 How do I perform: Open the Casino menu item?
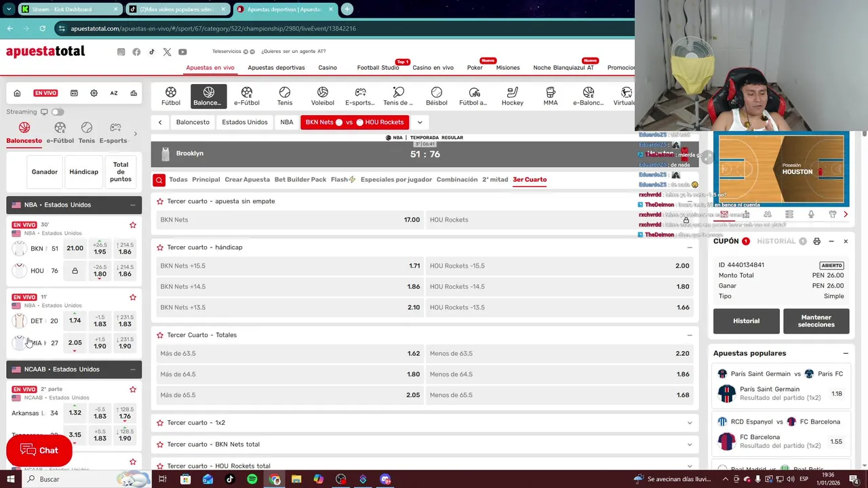point(328,68)
